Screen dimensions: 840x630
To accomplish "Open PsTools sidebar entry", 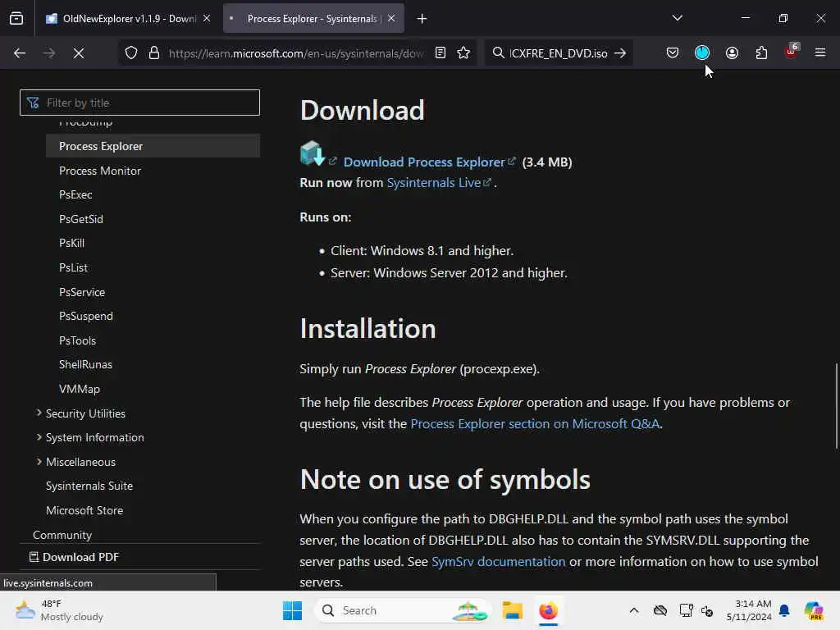I will click(x=77, y=340).
